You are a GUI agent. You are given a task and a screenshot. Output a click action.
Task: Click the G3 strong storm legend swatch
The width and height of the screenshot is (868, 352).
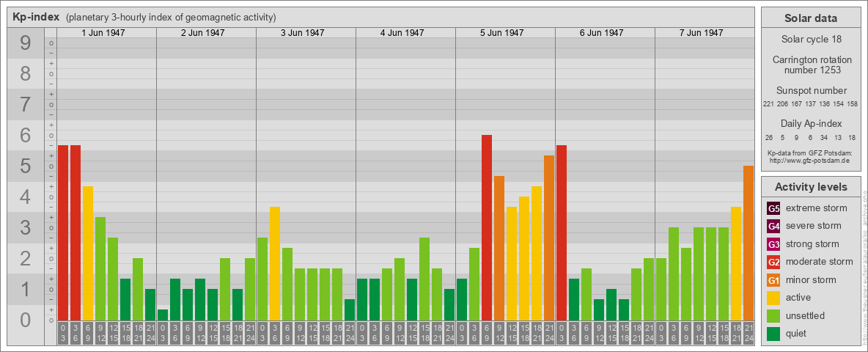[x=773, y=244]
